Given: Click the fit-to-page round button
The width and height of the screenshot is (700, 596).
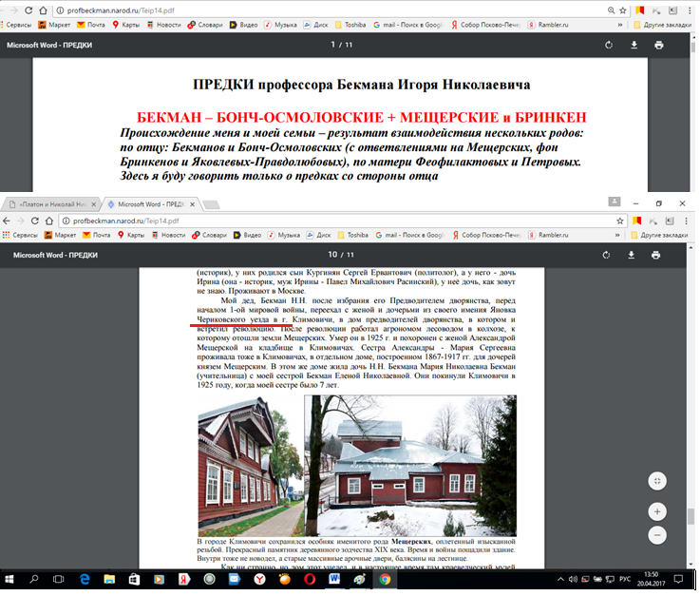Looking at the screenshot, I should [x=657, y=481].
